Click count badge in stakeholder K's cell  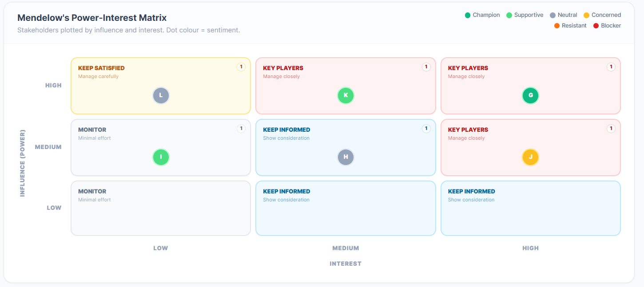point(426,67)
